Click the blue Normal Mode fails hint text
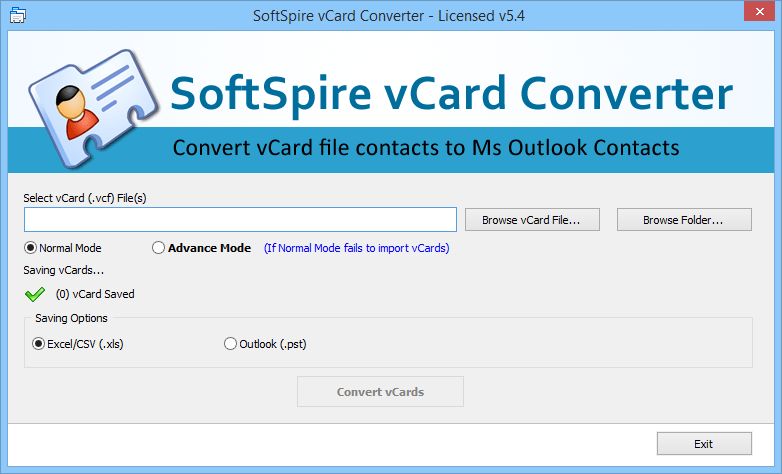The image size is (782, 474). 357,248
